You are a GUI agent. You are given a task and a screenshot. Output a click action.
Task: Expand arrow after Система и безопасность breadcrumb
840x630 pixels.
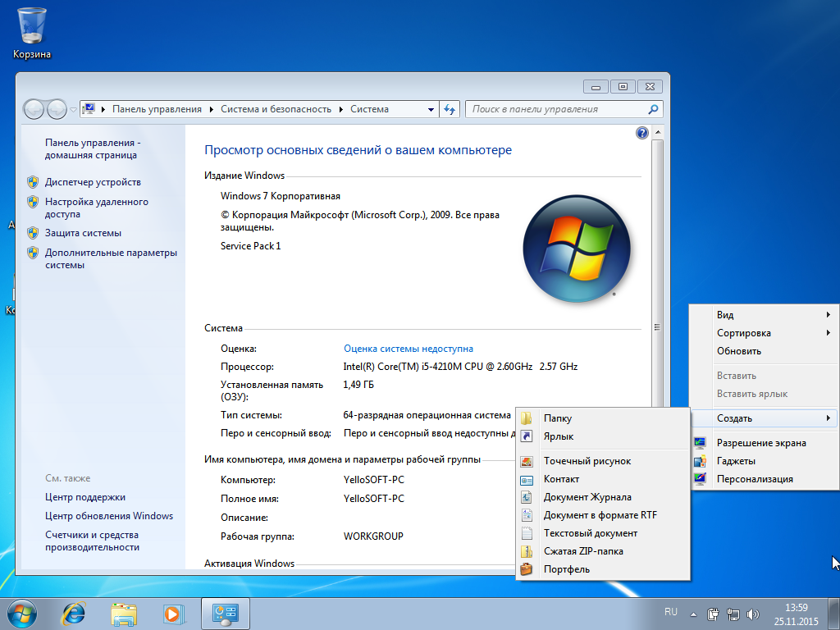[x=340, y=109]
